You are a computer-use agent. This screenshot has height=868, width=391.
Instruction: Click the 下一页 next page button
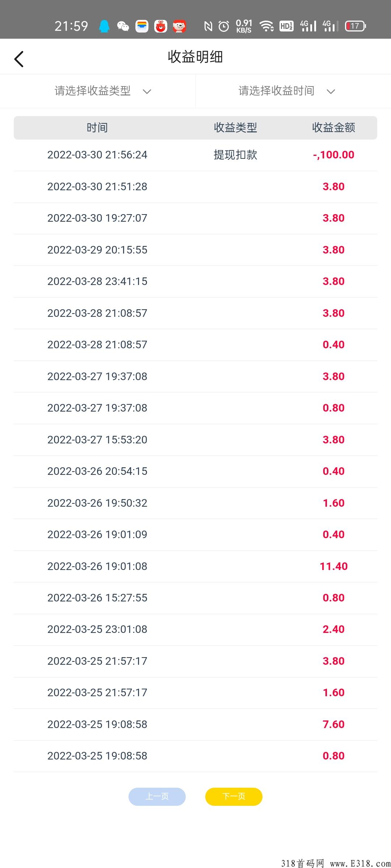click(x=234, y=796)
